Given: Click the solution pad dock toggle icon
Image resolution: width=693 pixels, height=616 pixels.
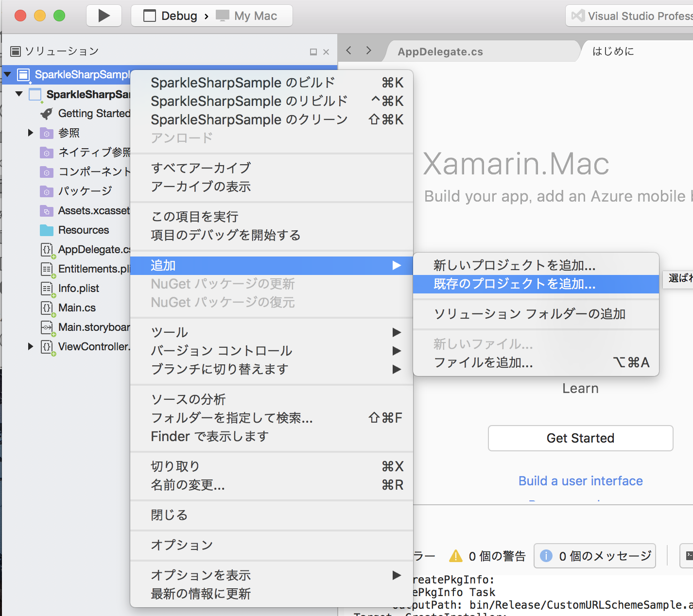Looking at the screenshot, I should click(313, 52).
